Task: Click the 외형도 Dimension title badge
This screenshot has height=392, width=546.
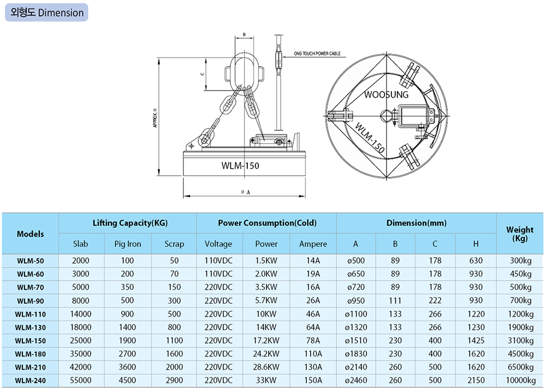Action: [46, 12]
